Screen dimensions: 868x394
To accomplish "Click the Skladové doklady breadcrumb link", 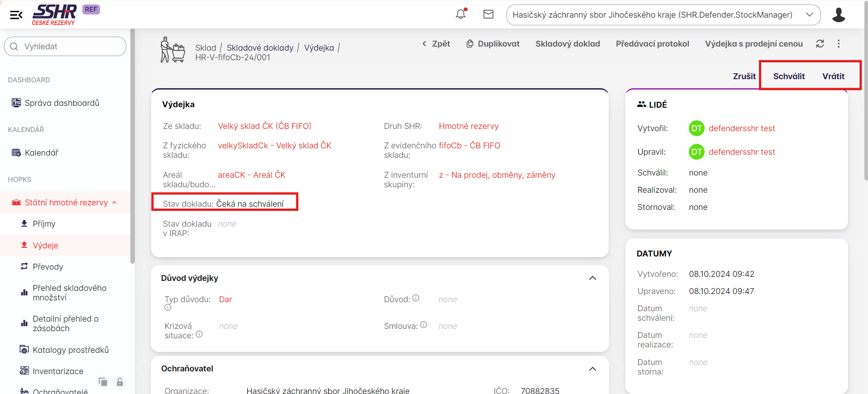I will coord(260,48).
